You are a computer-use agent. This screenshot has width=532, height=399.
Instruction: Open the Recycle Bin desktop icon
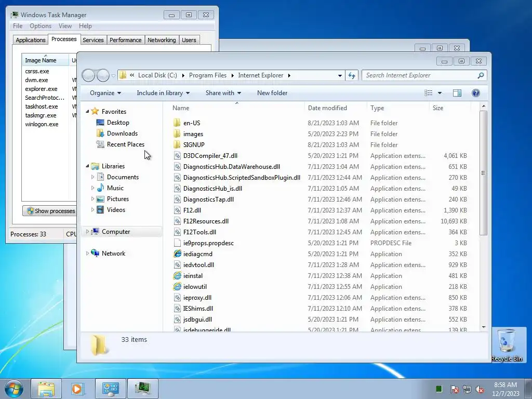506,345
